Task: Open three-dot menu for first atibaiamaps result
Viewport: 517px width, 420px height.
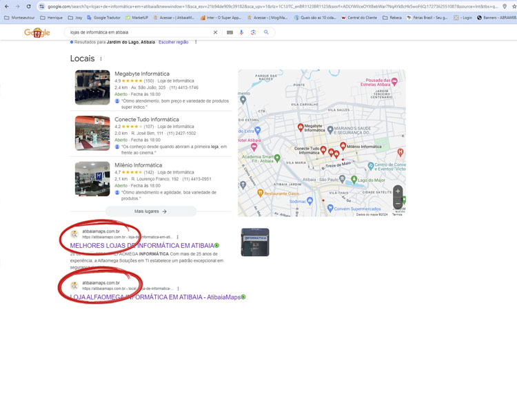Action: 178,237
